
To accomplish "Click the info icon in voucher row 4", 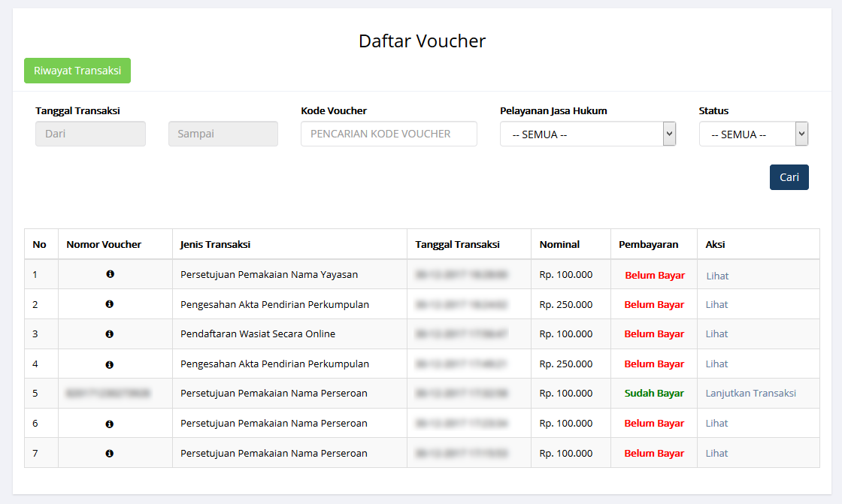I will (110, 364).
